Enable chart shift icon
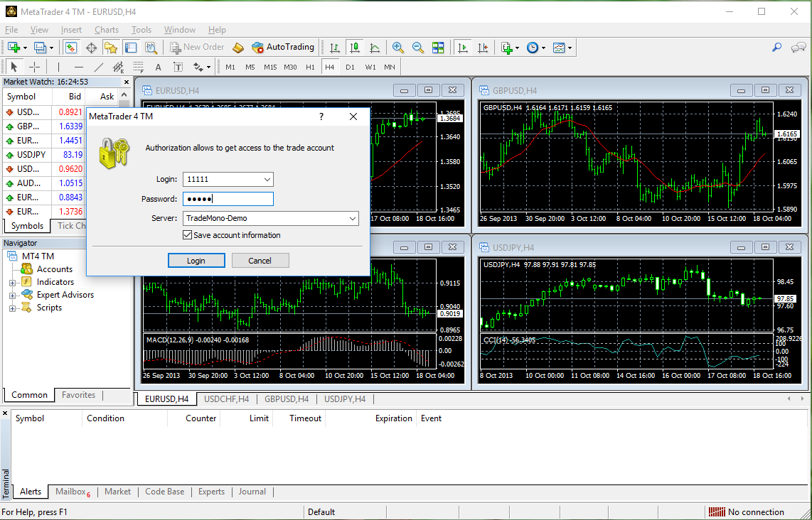The height and width of the screenshot is (520, 812). coord(483,48)
